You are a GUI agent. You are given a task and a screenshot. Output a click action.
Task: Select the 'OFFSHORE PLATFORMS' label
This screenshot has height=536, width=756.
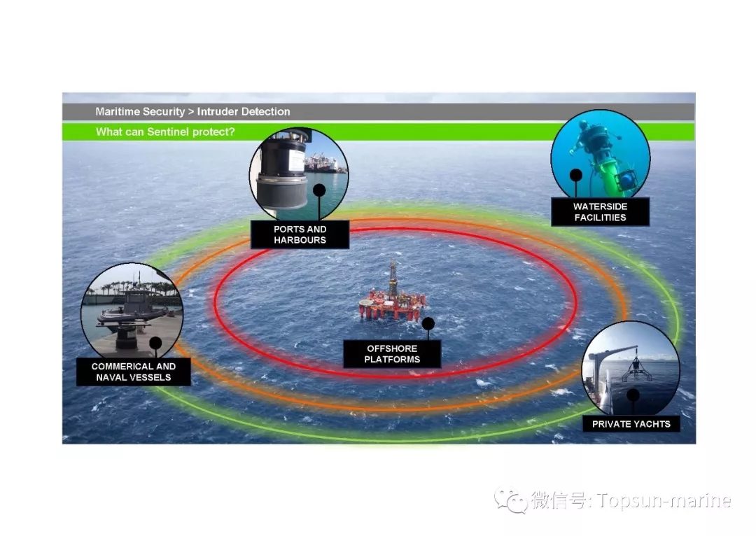[x=392, y=354]
